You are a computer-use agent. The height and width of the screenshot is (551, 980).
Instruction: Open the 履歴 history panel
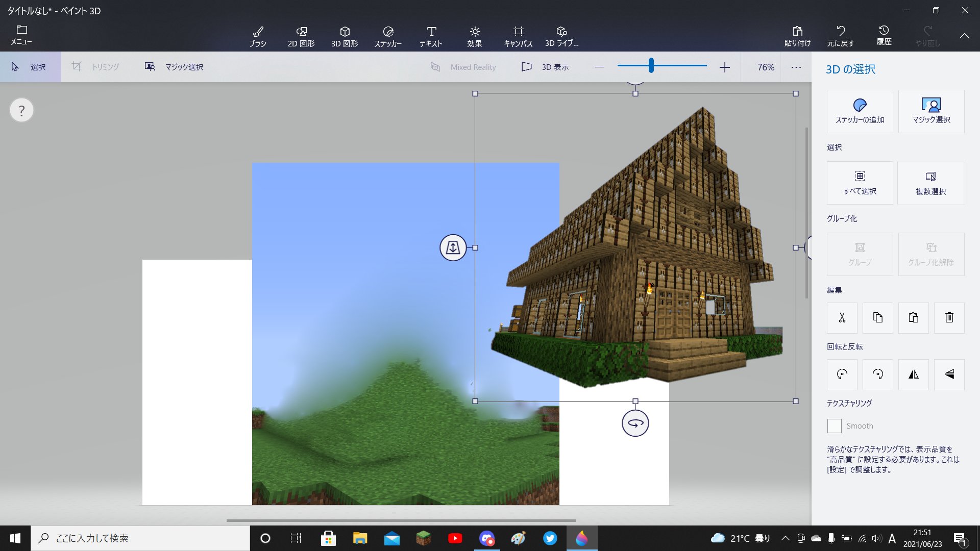click(884, 36)
